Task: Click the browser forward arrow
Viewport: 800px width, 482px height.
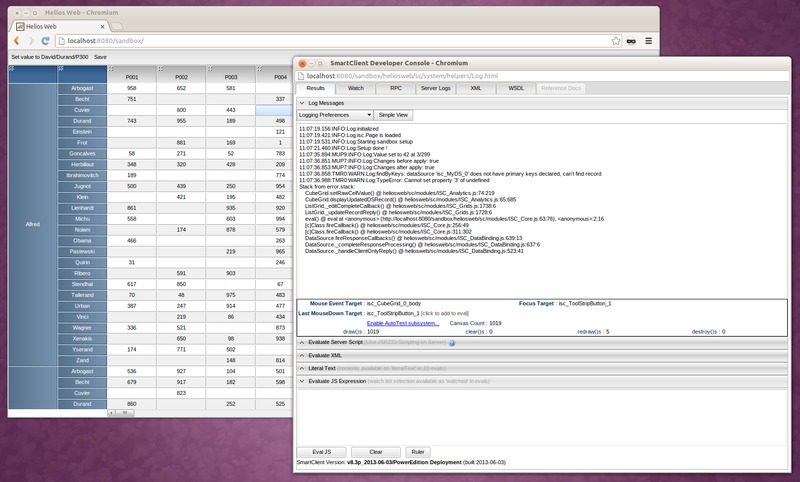Action: pos(31,41)
